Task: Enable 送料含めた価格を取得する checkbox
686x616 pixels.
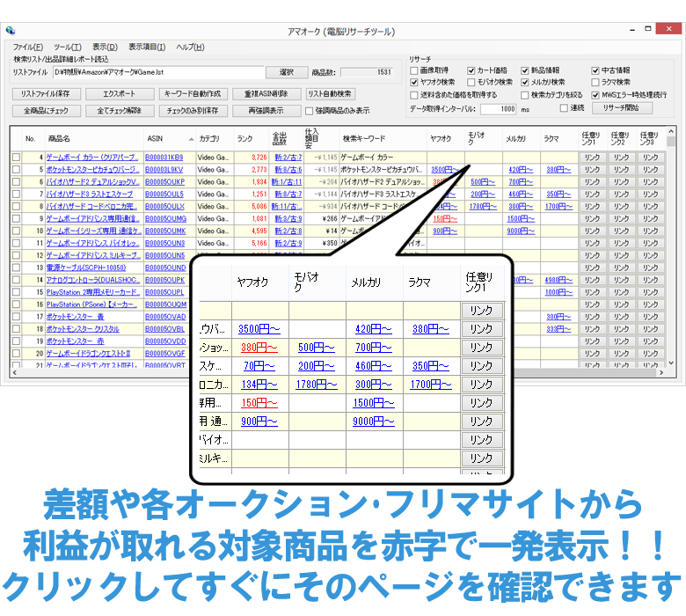Action: 414,95
